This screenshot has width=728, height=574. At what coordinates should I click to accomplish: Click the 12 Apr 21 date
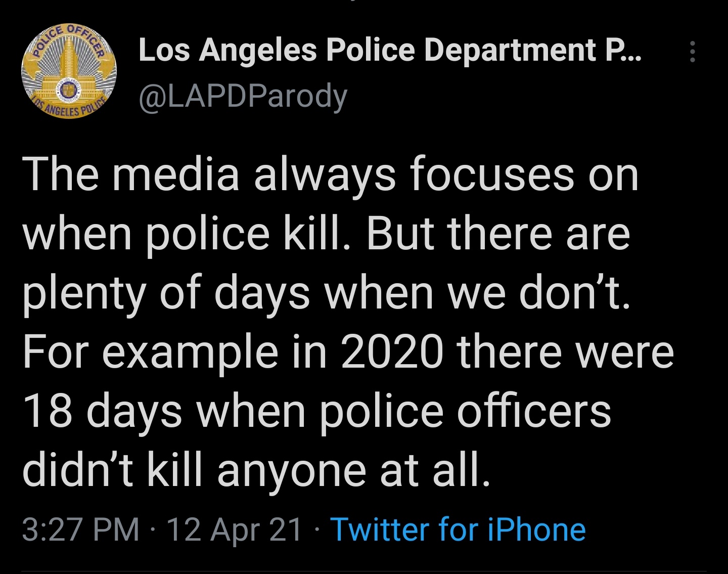coord(234,529)
